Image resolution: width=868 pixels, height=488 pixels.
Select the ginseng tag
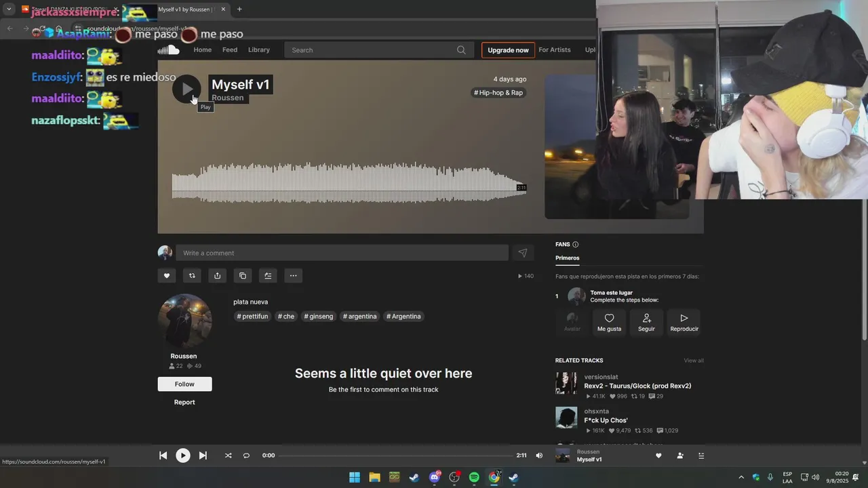[319, 317]
